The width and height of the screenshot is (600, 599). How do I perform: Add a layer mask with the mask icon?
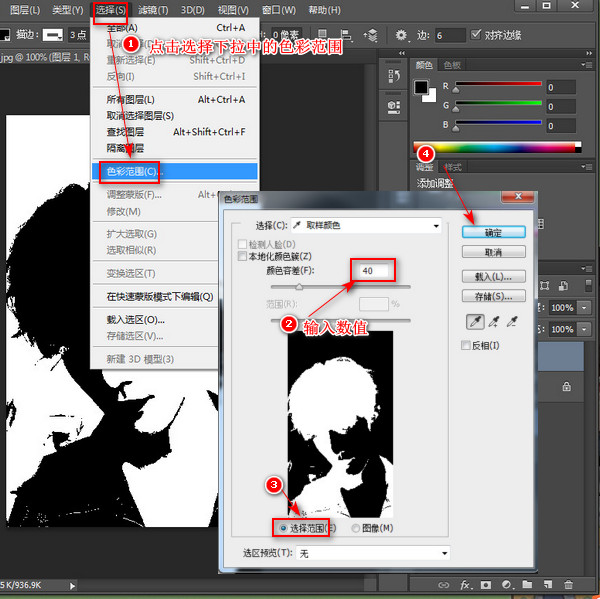tap(486, 585)
